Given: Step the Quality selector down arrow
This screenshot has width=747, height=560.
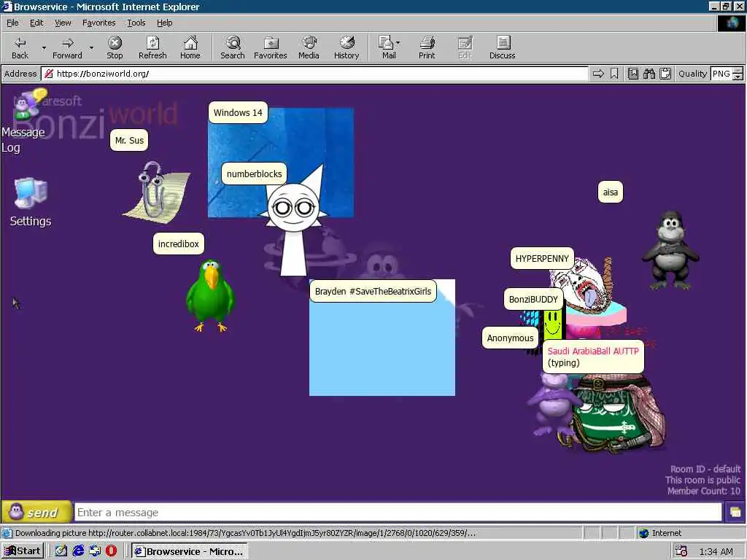Looking at the screenshot, I should (738, 77).
